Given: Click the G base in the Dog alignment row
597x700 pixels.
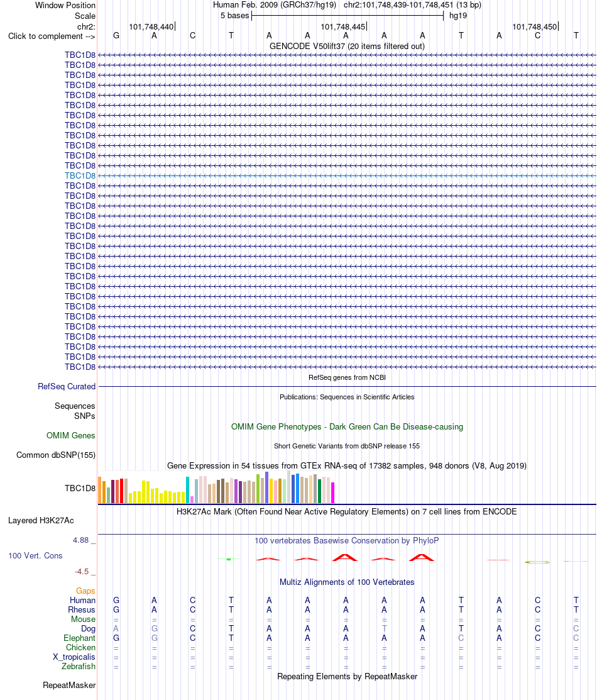Looking at the screenshot, I should pos(155,628).
